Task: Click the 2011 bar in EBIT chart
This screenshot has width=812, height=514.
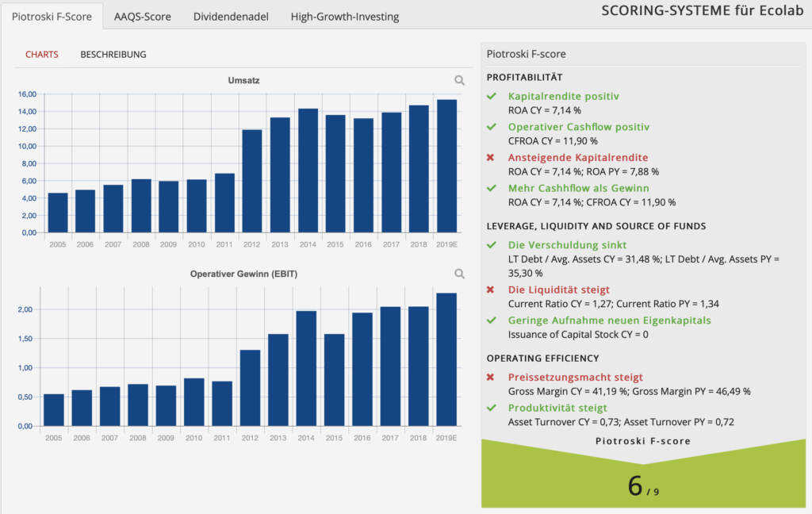Action: coord(222,404)
